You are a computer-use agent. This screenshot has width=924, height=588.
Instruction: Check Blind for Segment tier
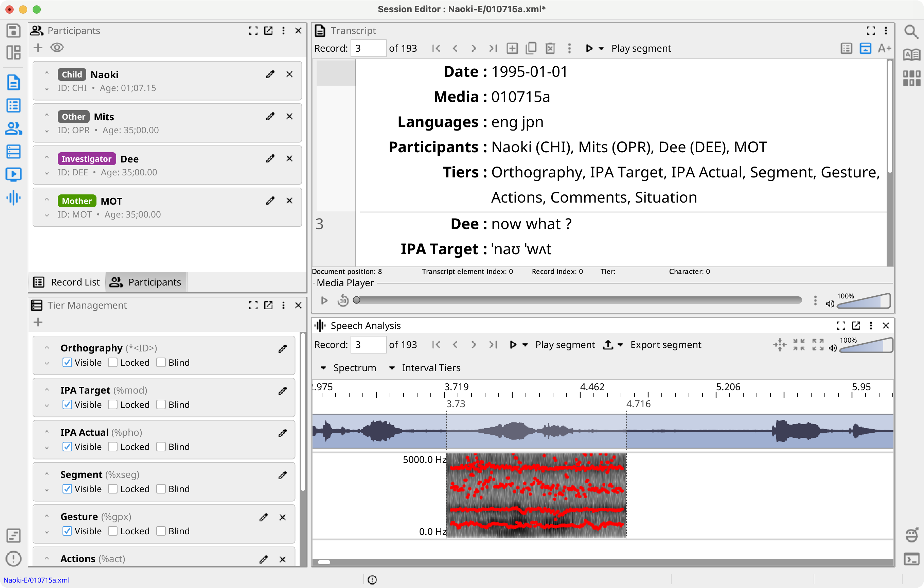coord(161,489)
